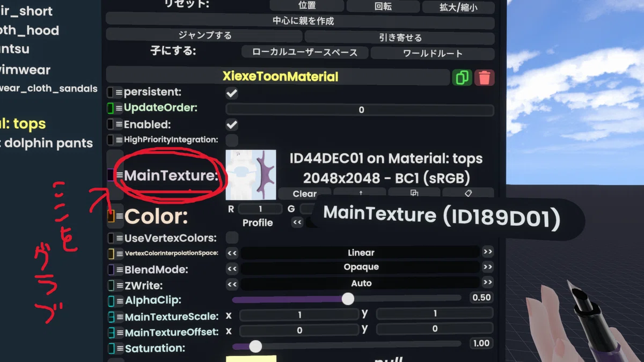Image resolution: width=644 pixels, height=362 pixels.
Task: Click the 拡大/縮小 reset button
Action: click(458, 7)
